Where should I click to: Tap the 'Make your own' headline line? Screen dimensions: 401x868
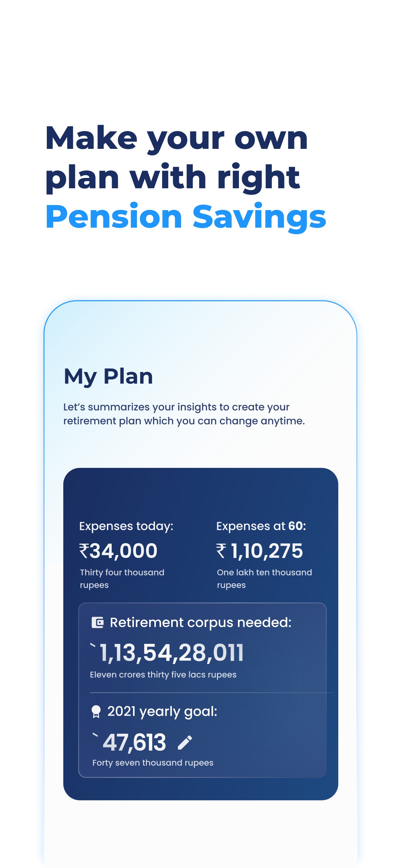pos(176,138)
